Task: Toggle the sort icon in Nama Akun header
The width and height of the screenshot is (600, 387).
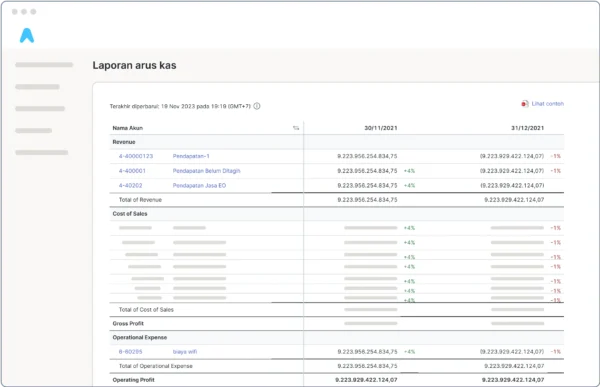Action: pyautogui.click(x=296, y=128)
